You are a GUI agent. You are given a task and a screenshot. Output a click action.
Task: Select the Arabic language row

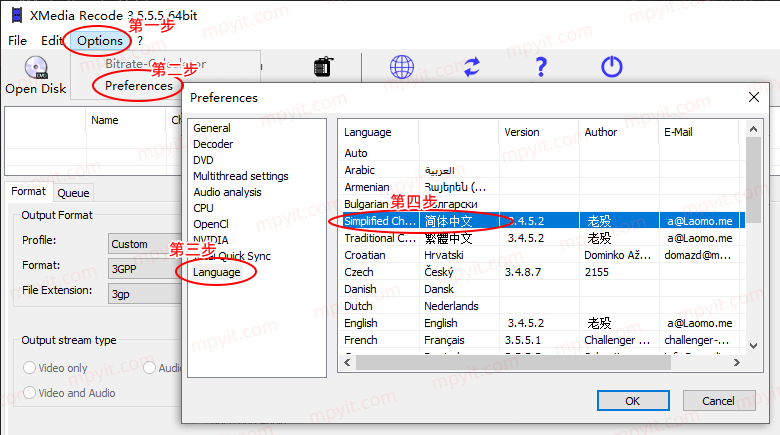click(542, 170)
